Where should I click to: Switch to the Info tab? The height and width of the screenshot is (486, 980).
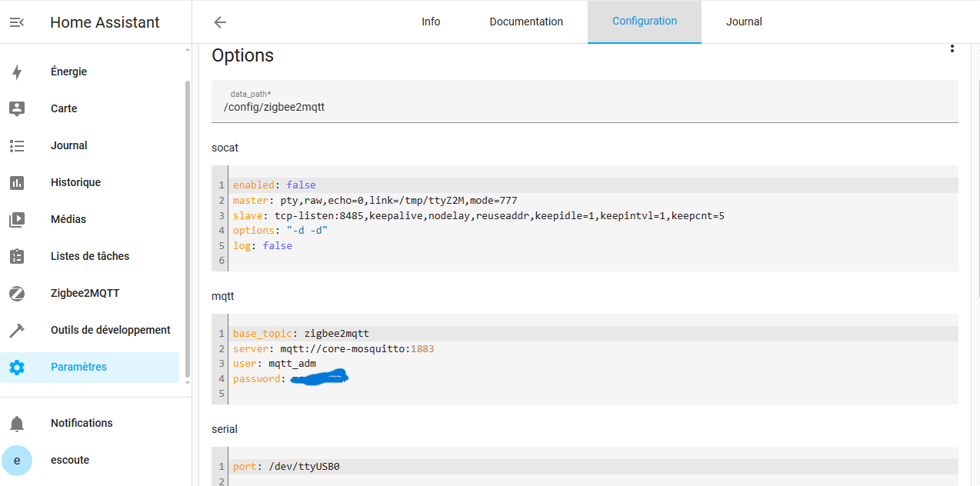[x=431, y=22]
